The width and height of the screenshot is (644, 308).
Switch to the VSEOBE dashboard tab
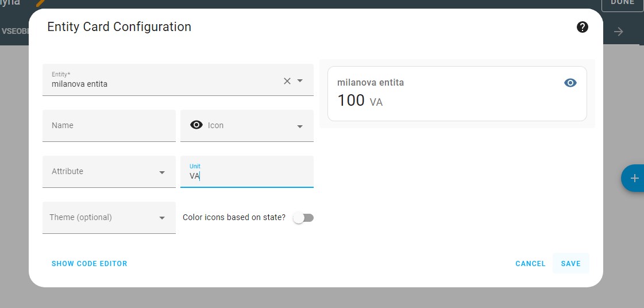tap(15, 31)
